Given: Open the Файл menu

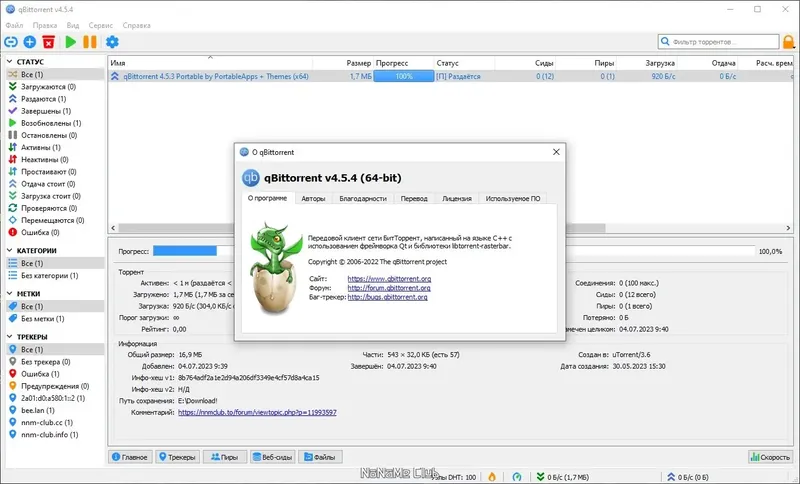Looking at the screenshot, I should coord(14,25).
